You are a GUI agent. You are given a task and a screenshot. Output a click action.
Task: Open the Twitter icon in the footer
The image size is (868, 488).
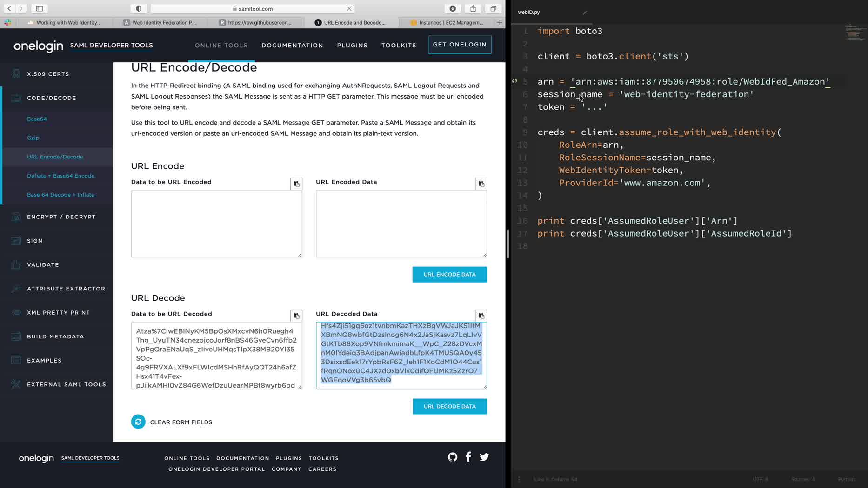484,457
